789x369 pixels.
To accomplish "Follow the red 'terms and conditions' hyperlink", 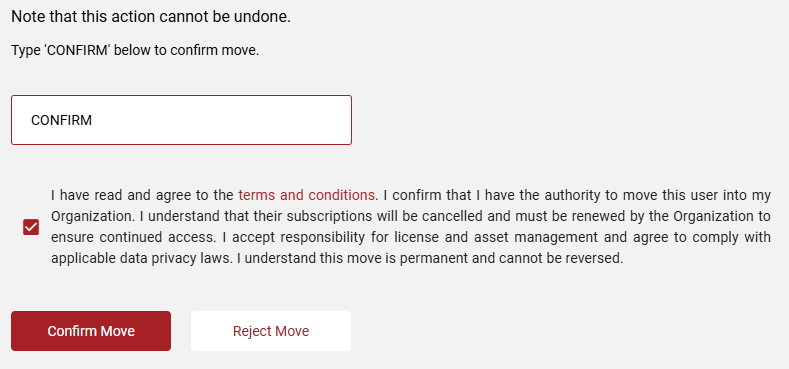I will tap(306, 195).
